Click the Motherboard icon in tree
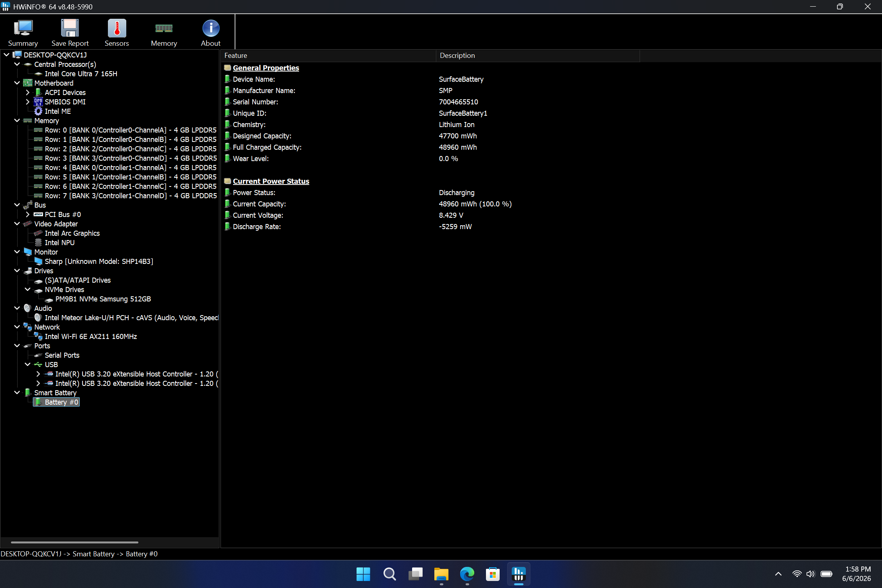The width and height of the screenshot is (882, 588). pos(28,83)
